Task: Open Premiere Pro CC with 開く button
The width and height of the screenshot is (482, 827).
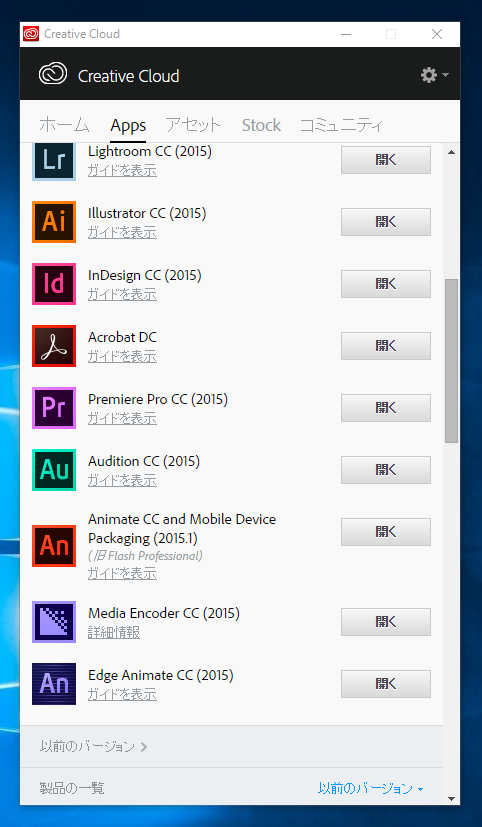Action: 386,408
